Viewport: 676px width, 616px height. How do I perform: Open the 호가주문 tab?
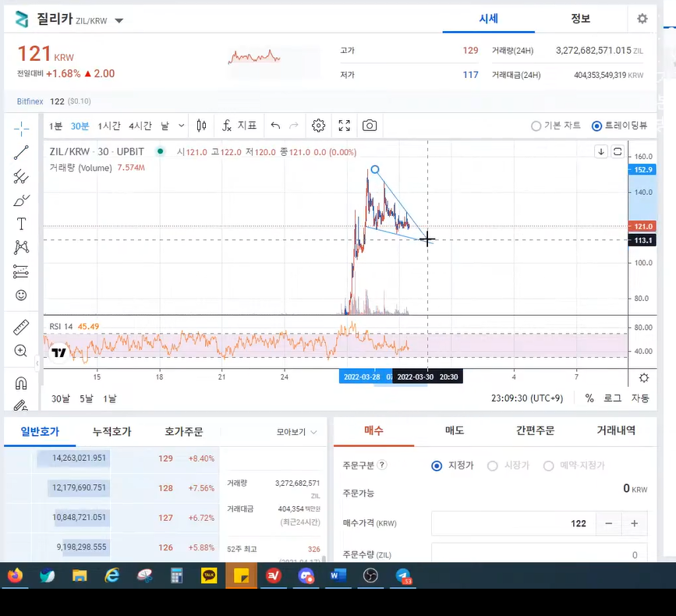[184, 431]
